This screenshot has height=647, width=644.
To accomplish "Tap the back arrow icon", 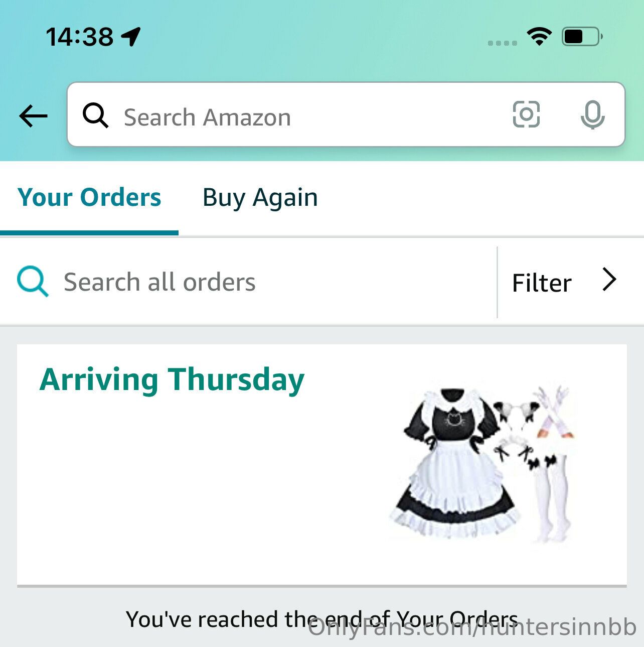I will (33, 116).
